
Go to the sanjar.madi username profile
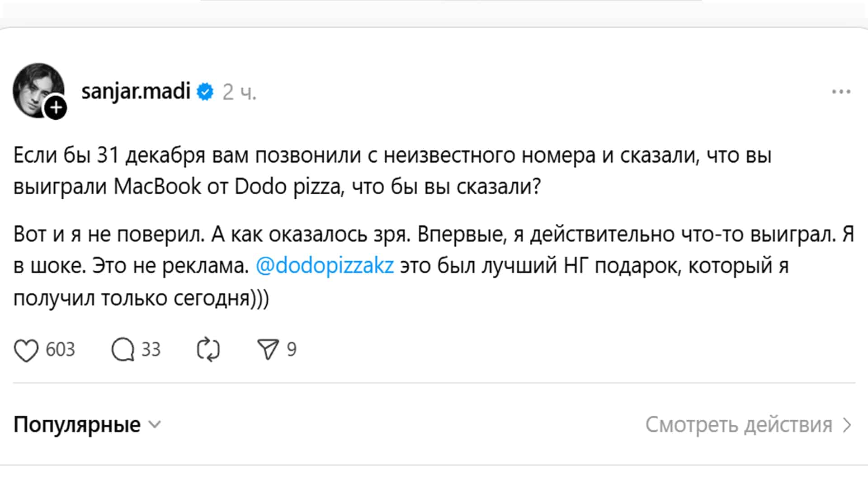click(x=136, y=92)
